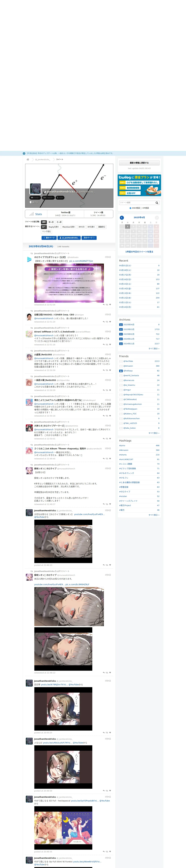Viewport: 186px width, 868px height.
Task: Open the 2025年04月 archive list icon
Action: [x=121, y=325]
